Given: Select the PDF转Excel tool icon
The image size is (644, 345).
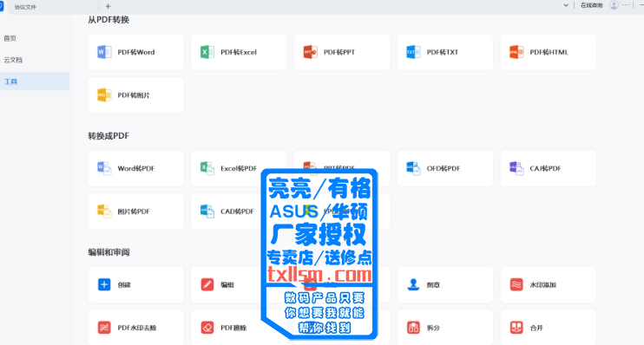Looking at the screenshot, I should [x=207, y=52].
